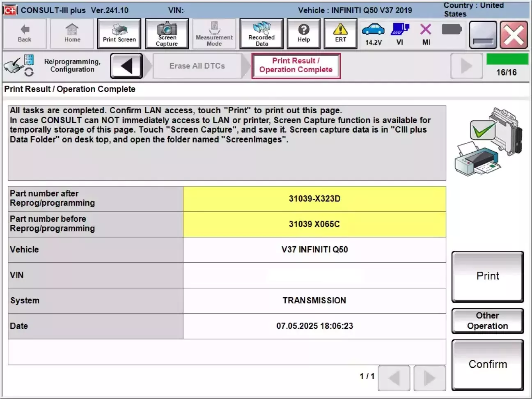Click the MI status X icon

(426, 34)
